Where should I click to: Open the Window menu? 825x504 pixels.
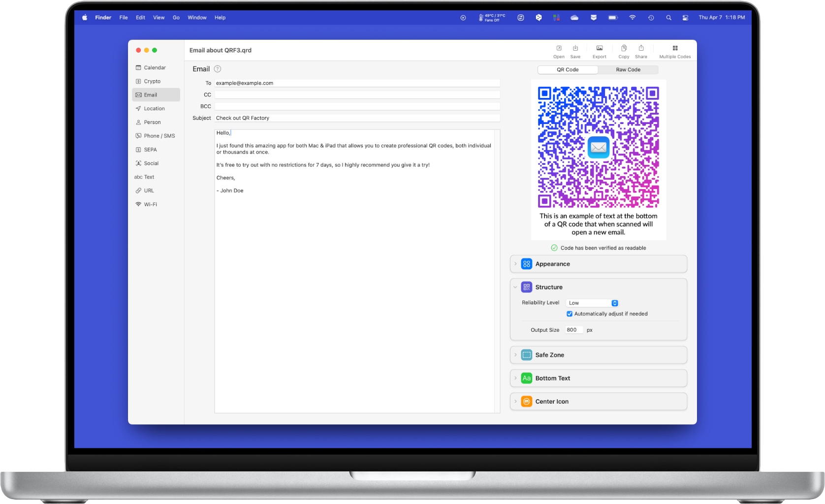click(197, 18)
